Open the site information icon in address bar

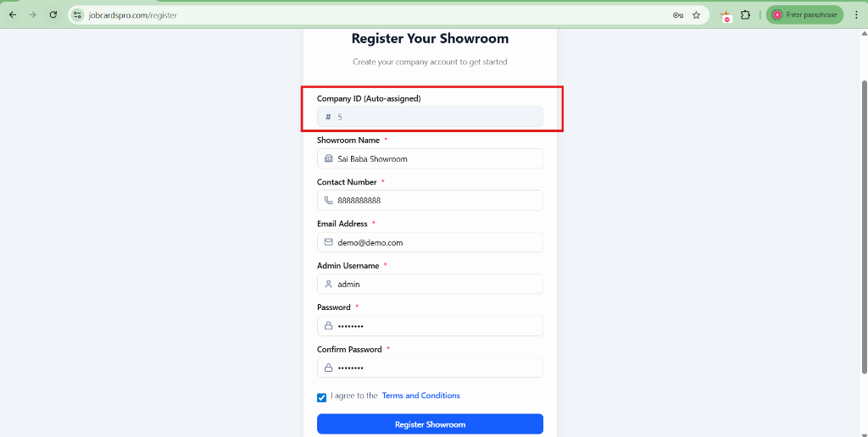78,15
